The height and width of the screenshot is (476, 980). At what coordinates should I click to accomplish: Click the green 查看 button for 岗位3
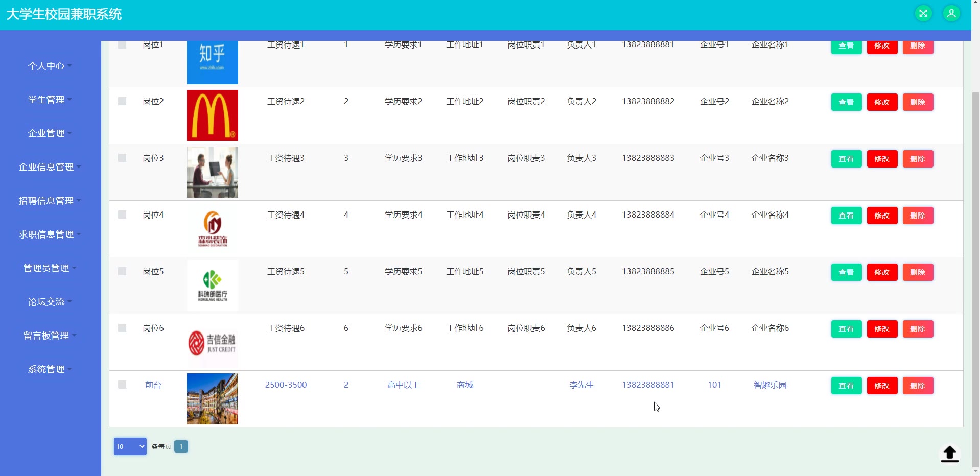coord(846,159)
